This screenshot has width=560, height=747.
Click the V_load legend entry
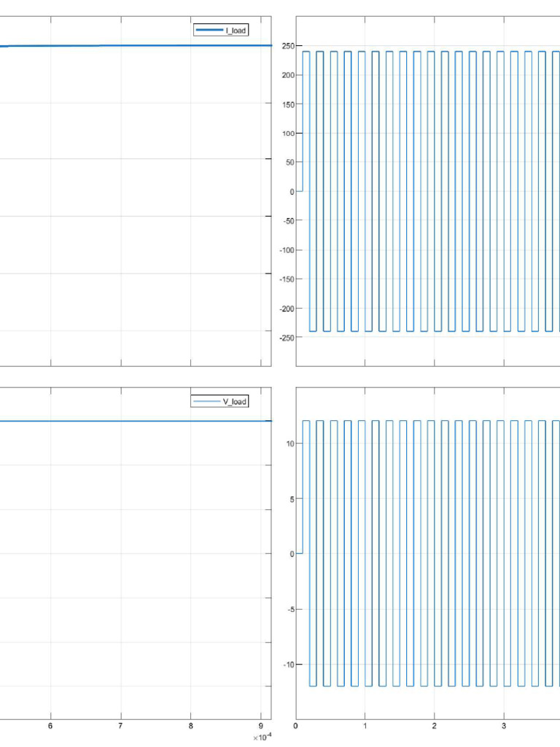(x=219, y=401)
